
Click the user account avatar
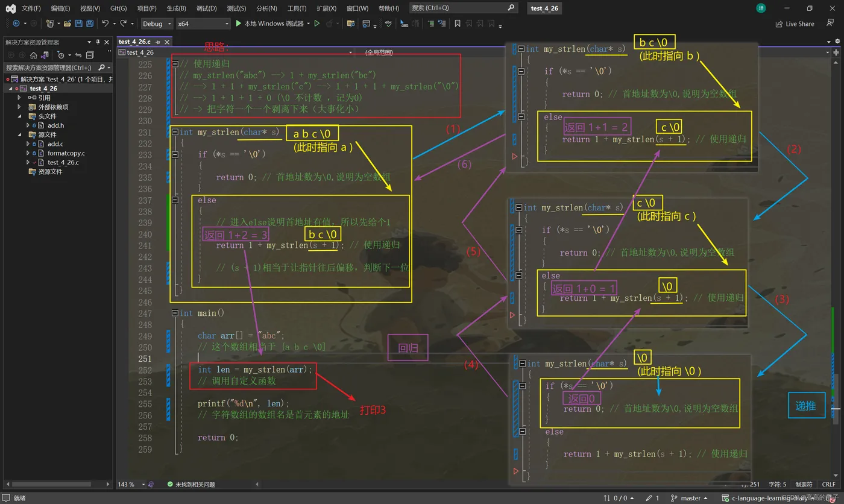(x=761, y=8)
